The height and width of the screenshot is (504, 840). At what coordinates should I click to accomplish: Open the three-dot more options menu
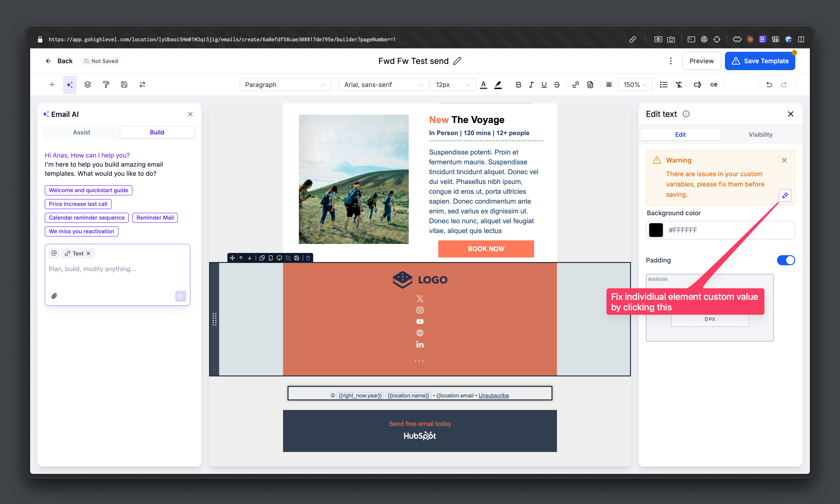671,61
